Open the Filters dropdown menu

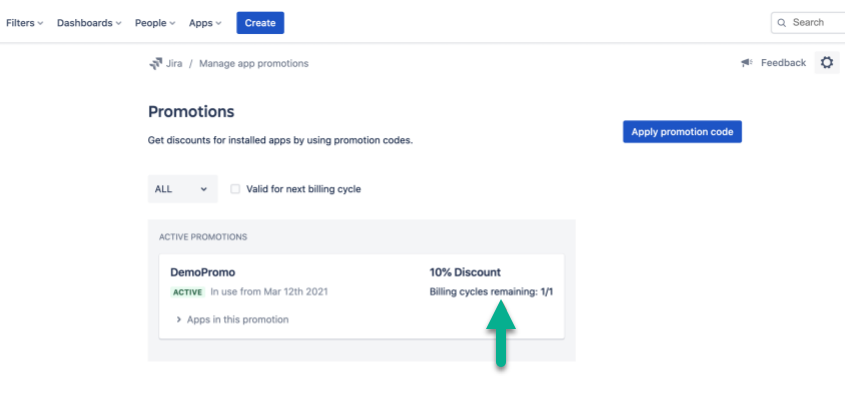[24, 22]
